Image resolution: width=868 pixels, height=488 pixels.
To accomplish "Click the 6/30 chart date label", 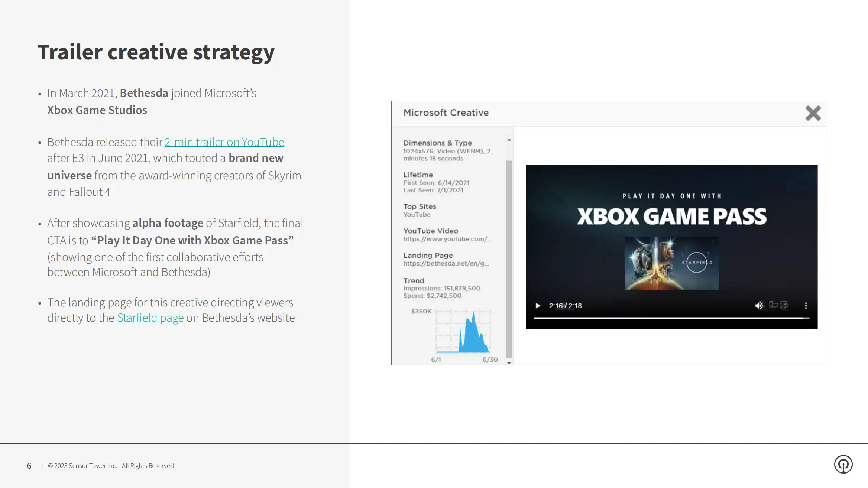I will 490,360.
